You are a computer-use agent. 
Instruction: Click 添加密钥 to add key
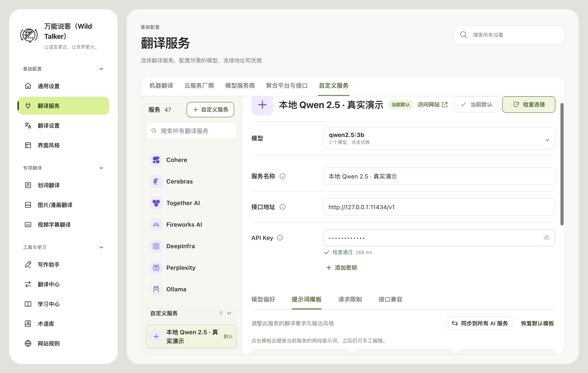(341, 268)
